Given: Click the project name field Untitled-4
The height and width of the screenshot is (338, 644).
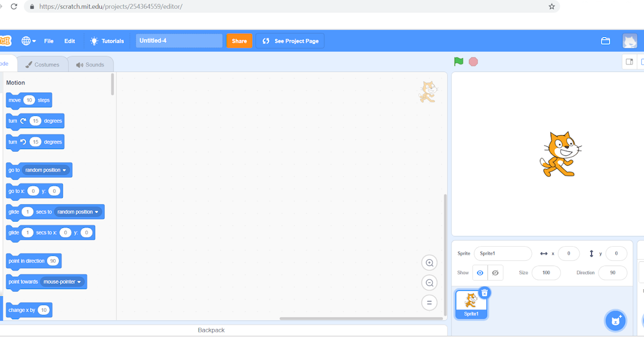Looking at the screenshot, I should pos(179,41).
